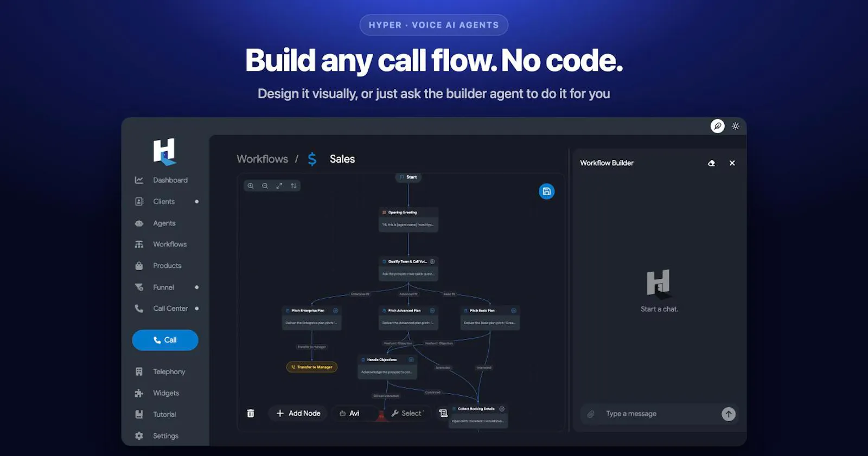Click the Hyper H logo in sidebar
This screenshot has height=456, width=868.
click(x=164, y=152)
